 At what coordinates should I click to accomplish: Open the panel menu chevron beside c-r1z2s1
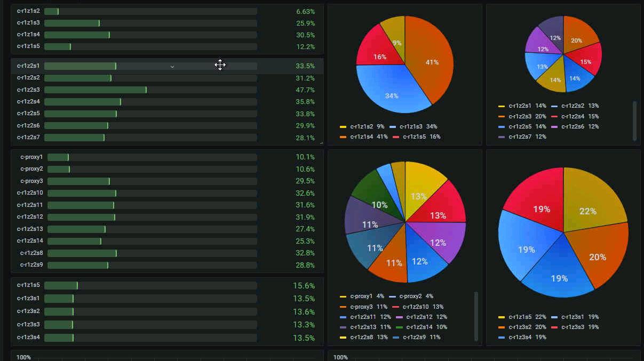coord(172,67)
